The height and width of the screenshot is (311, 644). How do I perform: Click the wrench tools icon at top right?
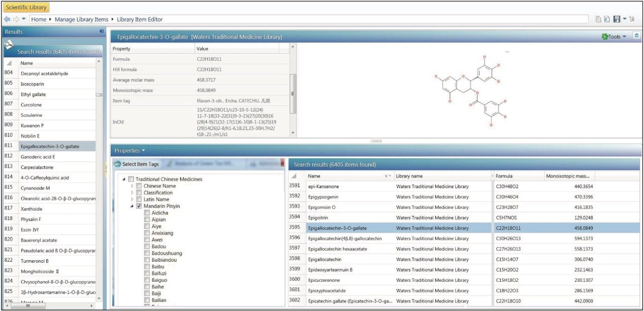click(632, 19)
